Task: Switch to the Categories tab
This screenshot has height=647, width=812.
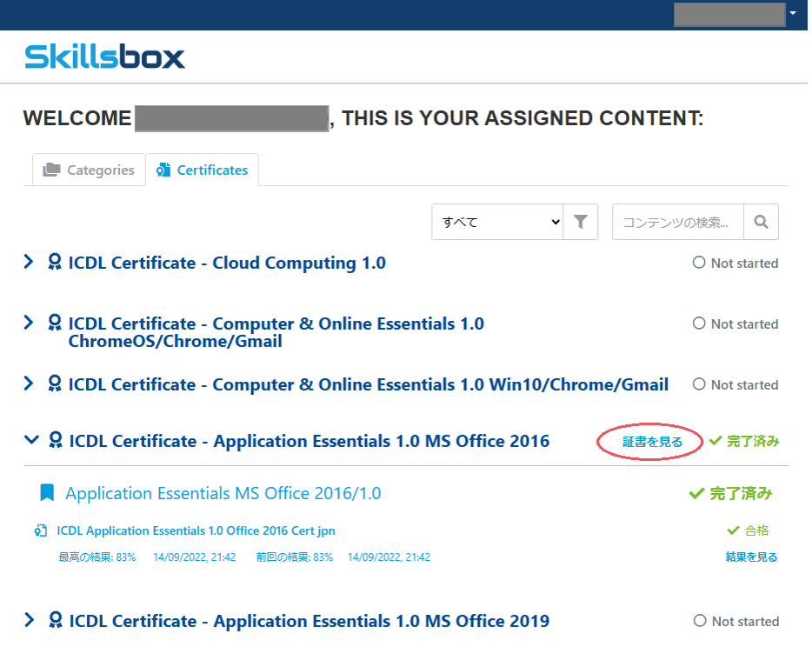Action: (89, 170)
